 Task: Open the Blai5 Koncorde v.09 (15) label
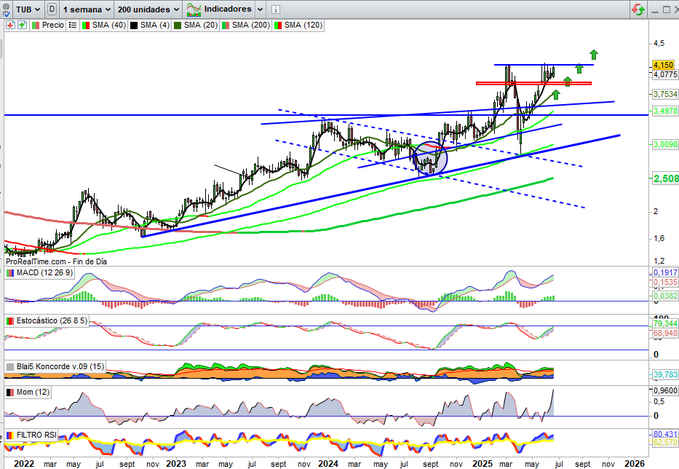(x=60, y=366)
